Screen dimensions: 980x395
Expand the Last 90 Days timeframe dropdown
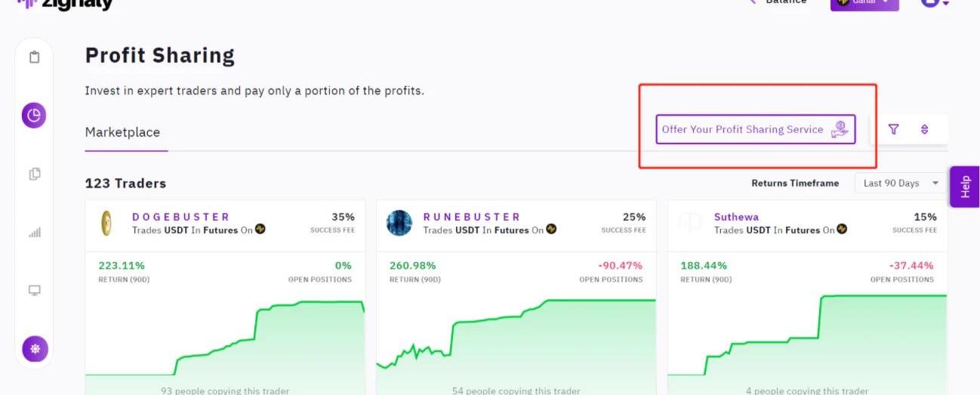(901, 183)
